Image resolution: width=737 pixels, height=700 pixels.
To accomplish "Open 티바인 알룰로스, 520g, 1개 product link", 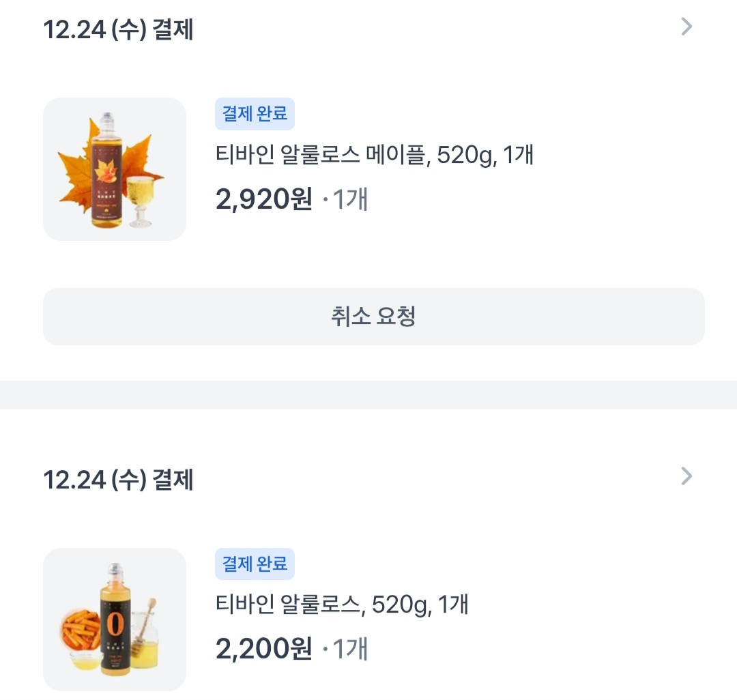I will (x=341, y=604).
